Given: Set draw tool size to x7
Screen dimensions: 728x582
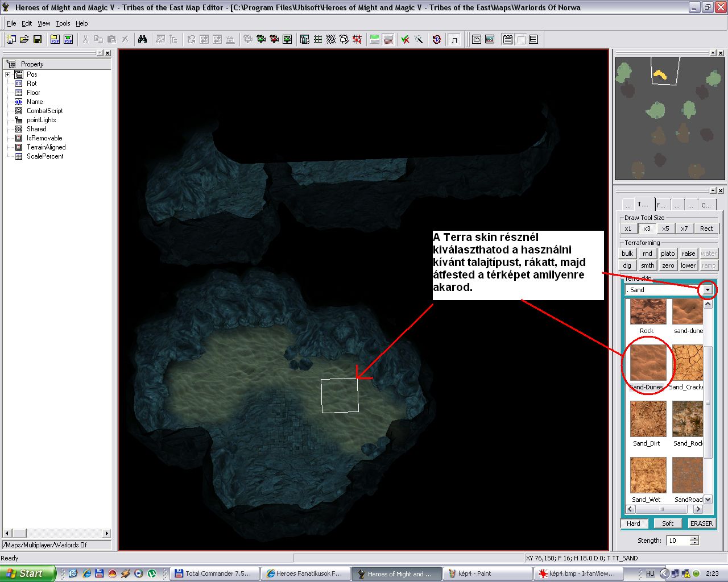Looking at the screenshot, I should [x=684, y=228].
